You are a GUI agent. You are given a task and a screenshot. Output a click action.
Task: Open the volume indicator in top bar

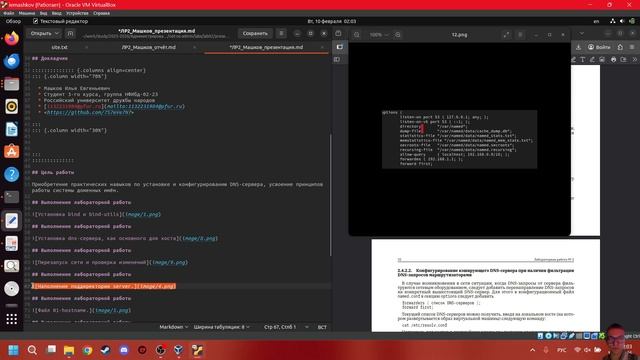tap(622, 21)
